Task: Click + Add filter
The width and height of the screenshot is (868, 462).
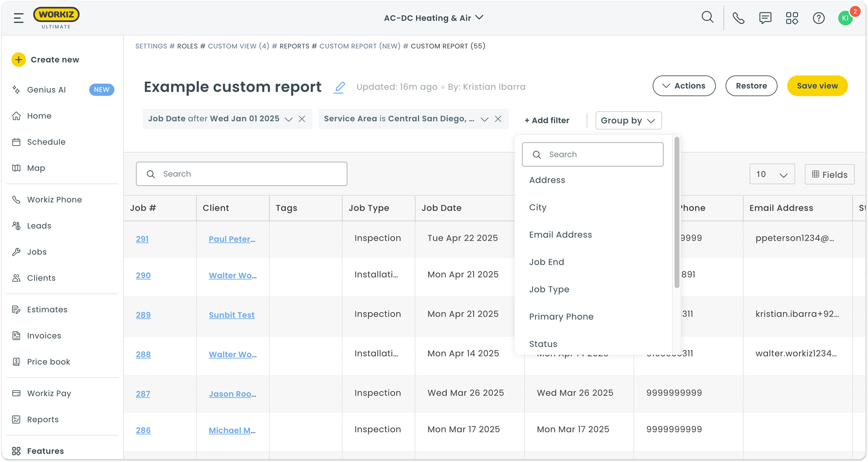Action: pos(546,121)
